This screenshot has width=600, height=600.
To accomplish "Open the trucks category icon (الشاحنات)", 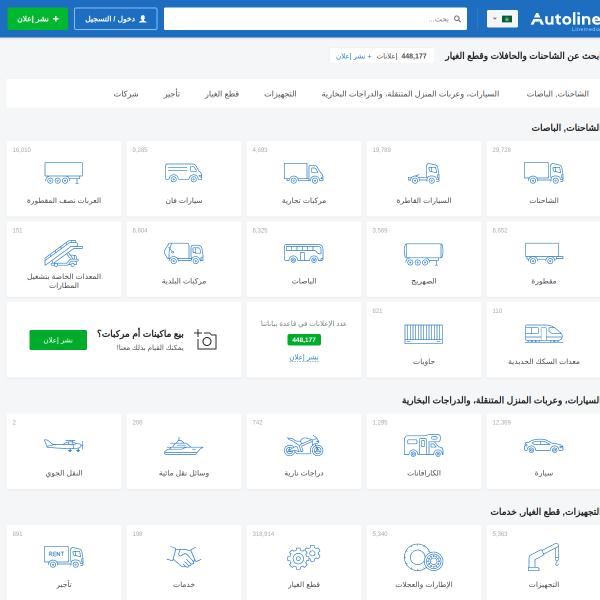I will pyautogui.click(x=543, y=173).
